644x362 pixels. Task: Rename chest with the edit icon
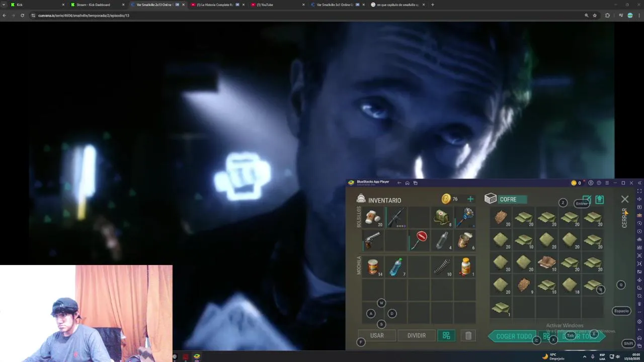(586, 200)
